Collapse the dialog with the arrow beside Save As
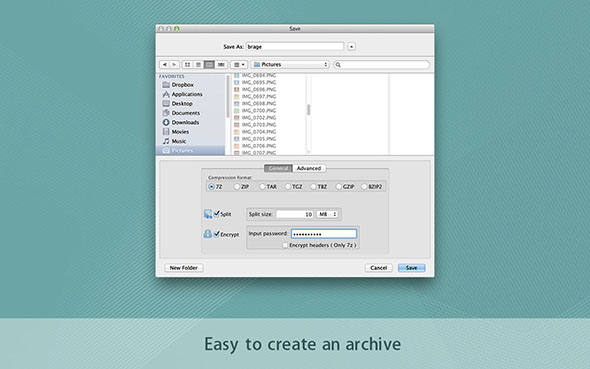 pos(351,47)
